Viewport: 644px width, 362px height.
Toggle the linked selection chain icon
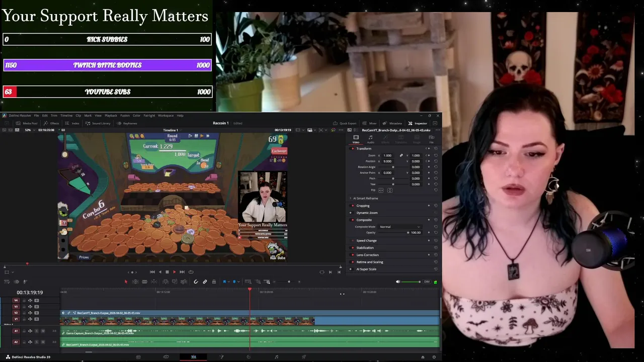click(x=205, y=282)
